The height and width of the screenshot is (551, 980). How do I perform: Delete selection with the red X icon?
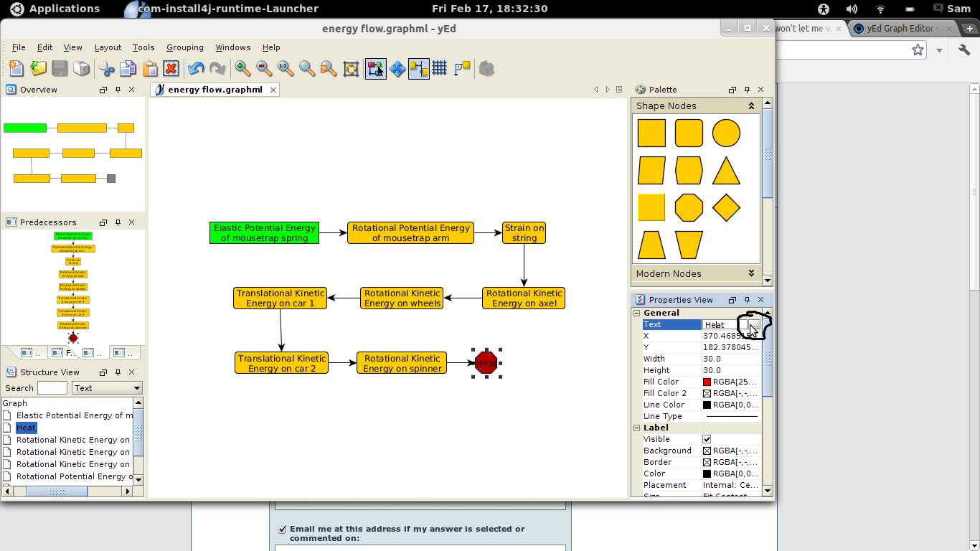[x=171, y=68]
